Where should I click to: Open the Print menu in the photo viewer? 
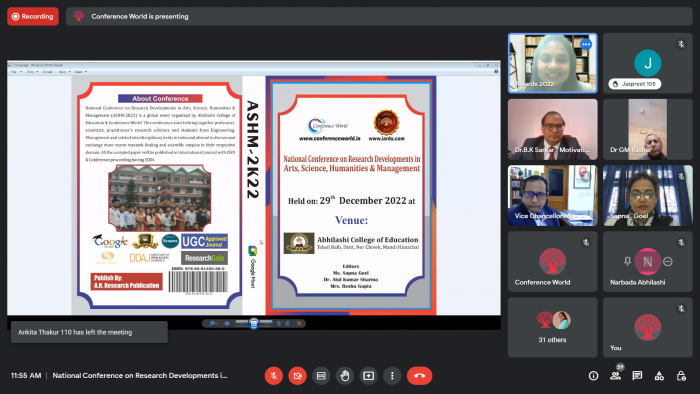coord(32,71)
